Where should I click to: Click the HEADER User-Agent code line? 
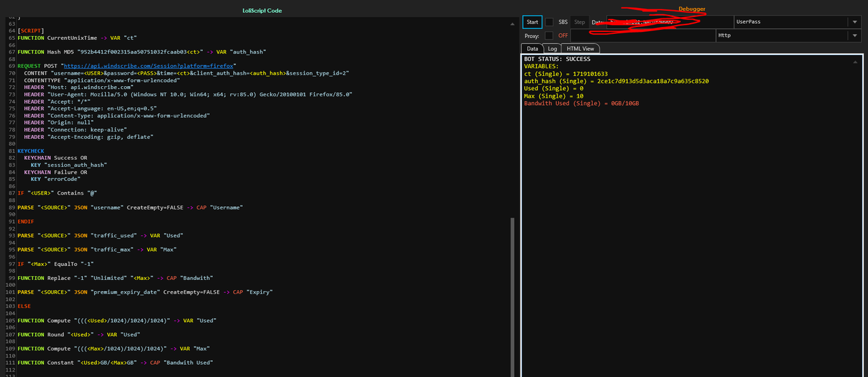[x=188, y=94]
